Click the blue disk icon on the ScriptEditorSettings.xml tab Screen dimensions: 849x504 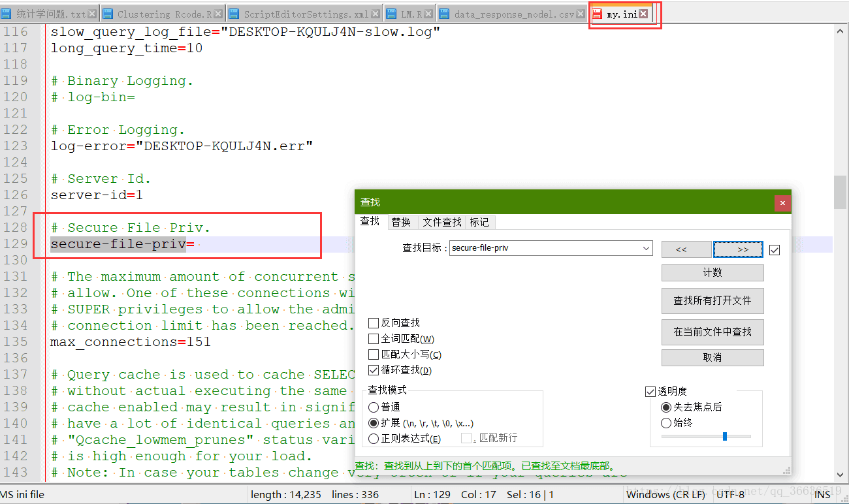234,14
